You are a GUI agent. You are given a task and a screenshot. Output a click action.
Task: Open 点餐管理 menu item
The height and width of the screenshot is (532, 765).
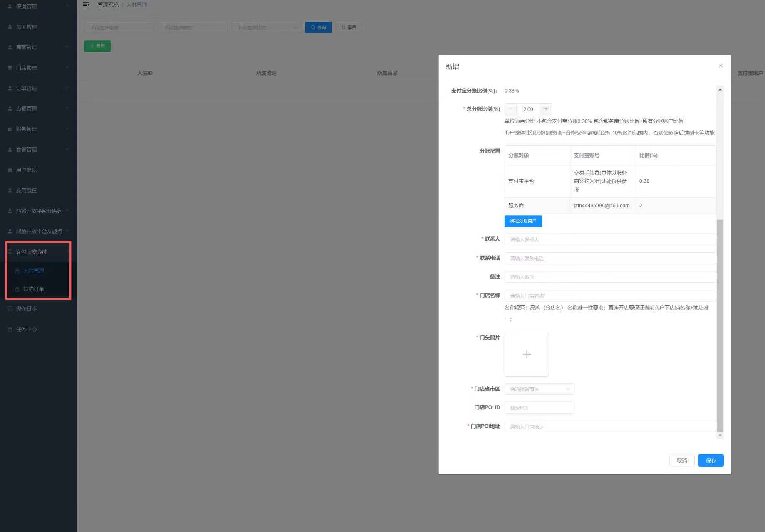point(38,108)
